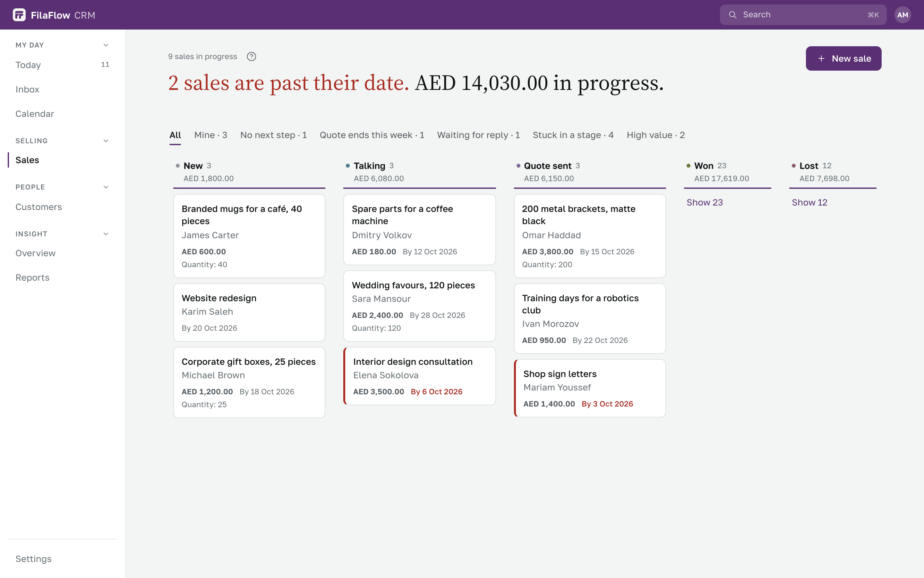Viewport: 924px width, 578px height.
Task: Click the FilaFlow logo icon
Action: coord(19,15)
